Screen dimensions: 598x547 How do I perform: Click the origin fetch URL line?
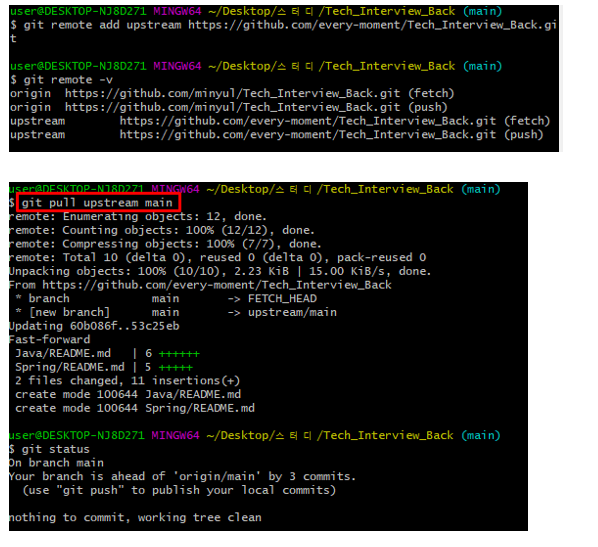pyautogui.click(x=232, y=93)
